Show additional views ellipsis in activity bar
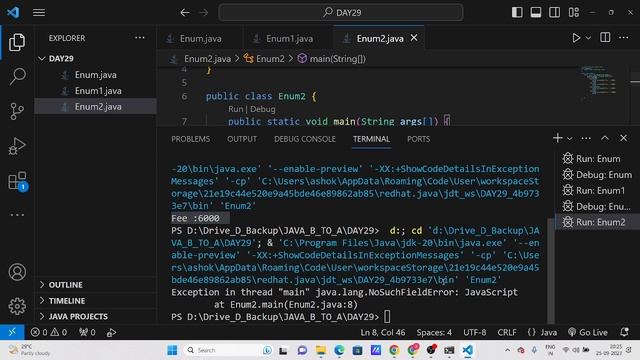The height and width of the screenshot is (360, 640). tap(17, 215)
